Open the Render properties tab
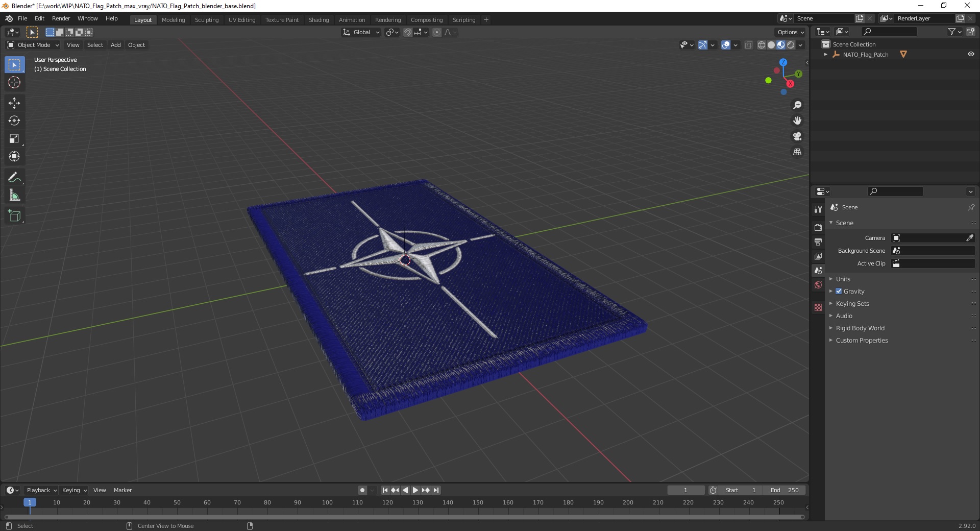The height and width of the screenshot is (531, 980). coord(818,227)
